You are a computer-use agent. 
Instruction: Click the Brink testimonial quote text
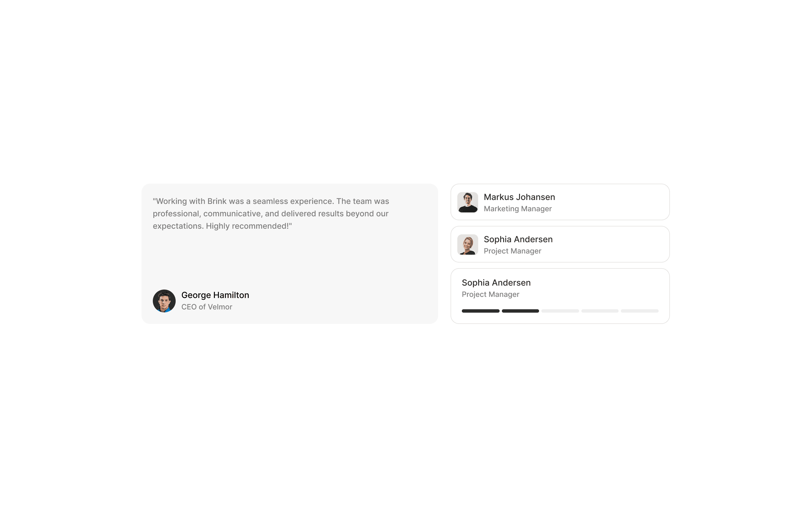(x=270, y=214)
